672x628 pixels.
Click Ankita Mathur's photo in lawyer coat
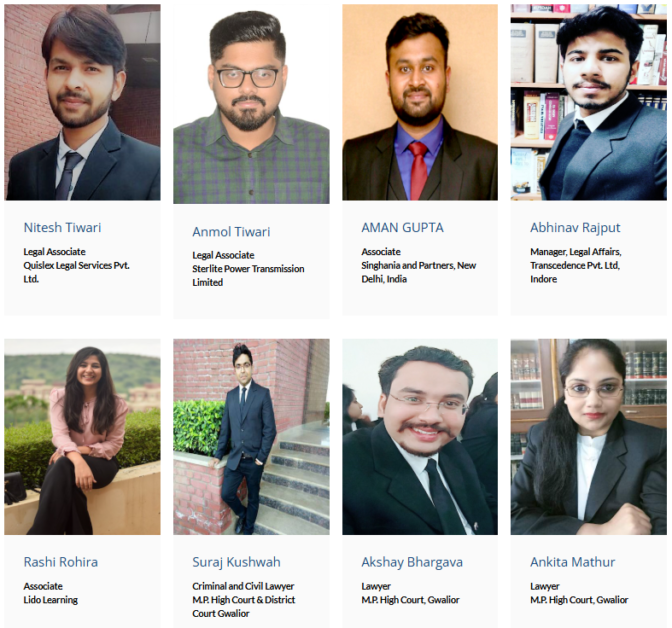588,437
